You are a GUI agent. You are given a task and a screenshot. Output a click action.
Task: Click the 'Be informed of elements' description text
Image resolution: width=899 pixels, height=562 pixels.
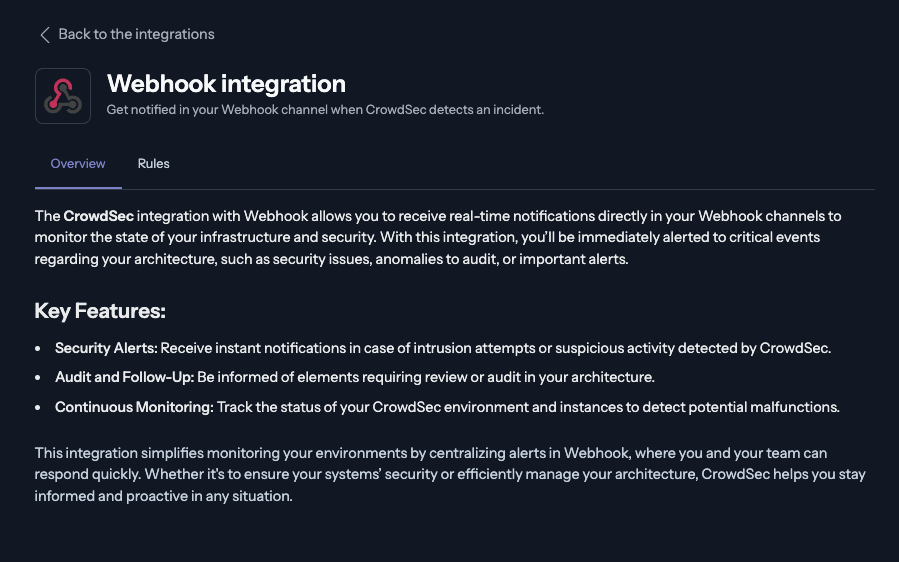[x=425, y=378]
